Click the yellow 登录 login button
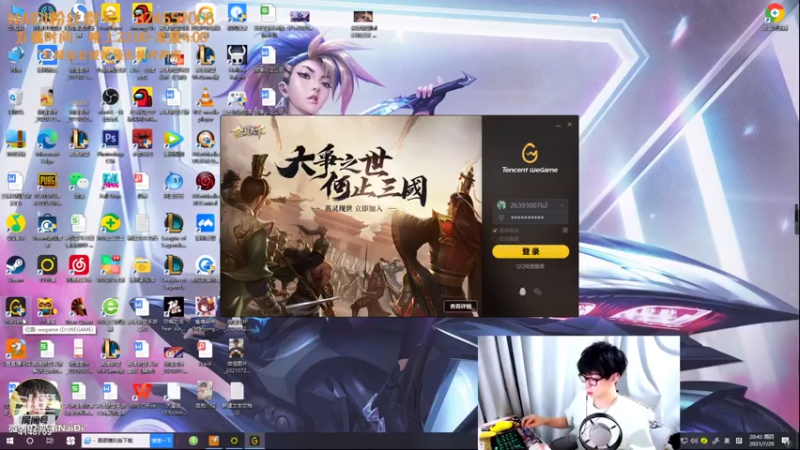The height and width of the screenshot is (450, 800). click(x=530, y=252)
